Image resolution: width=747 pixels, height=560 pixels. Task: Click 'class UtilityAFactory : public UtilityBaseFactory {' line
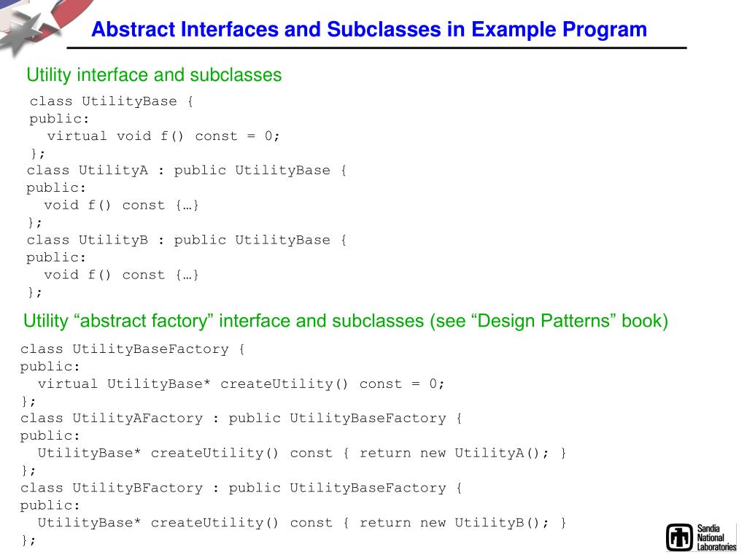[x=241, y=419]
